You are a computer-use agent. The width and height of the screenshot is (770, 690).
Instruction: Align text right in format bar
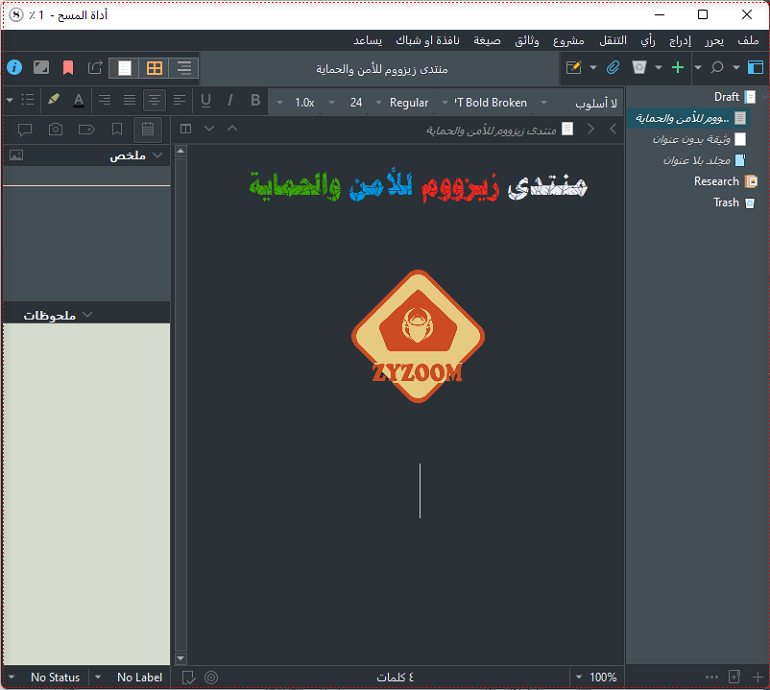tap(105, 100)
